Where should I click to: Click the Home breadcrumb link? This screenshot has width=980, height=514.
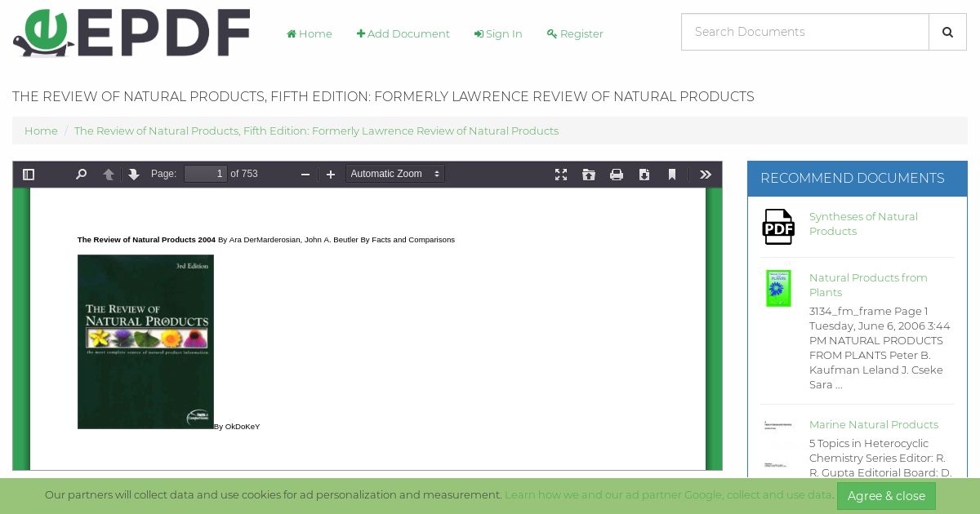[41, 131]
